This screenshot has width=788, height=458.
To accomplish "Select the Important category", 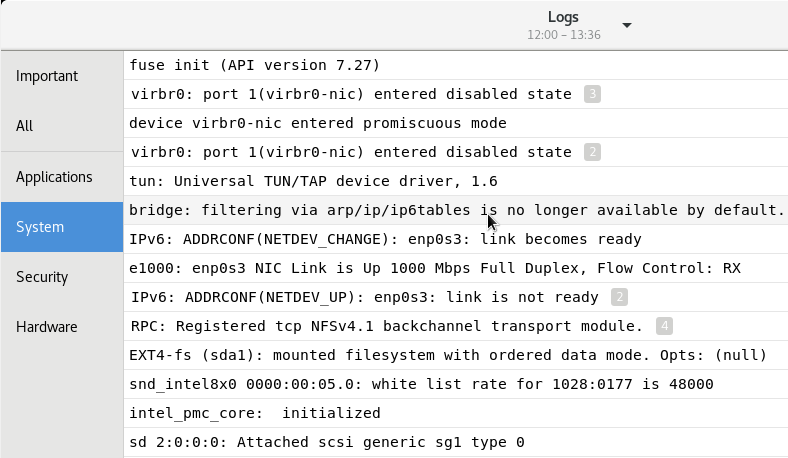I will pyautogui.click(x=62, y=76).
